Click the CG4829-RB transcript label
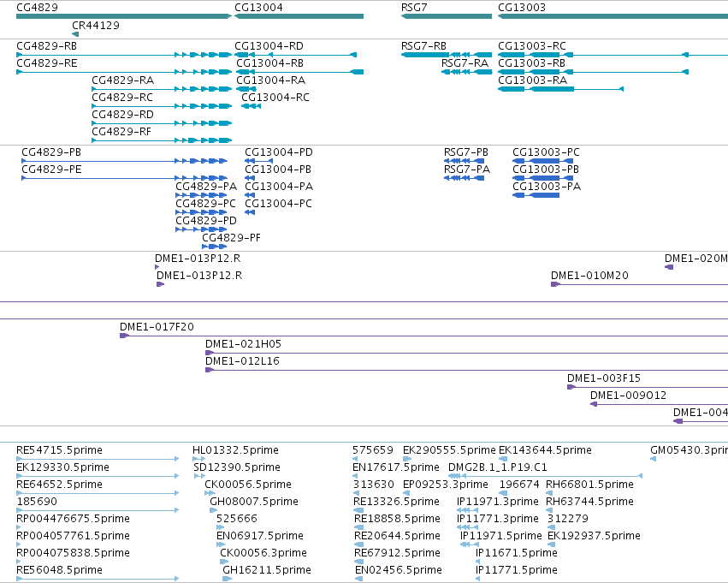The width and height of the screenshot is (728, 583). click(x=46, y=46)
